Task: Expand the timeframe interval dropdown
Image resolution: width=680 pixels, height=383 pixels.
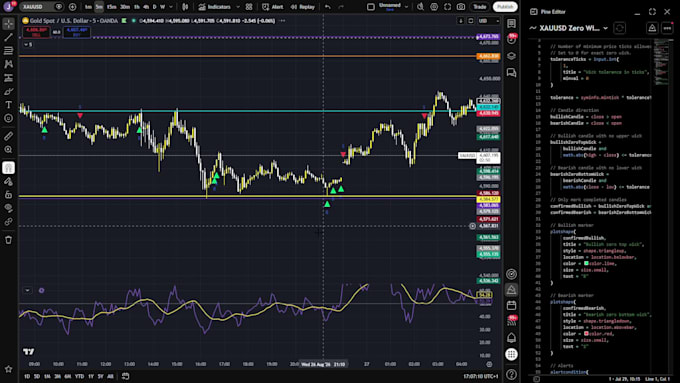Action: pyautogui.click(x=171, y=7)
